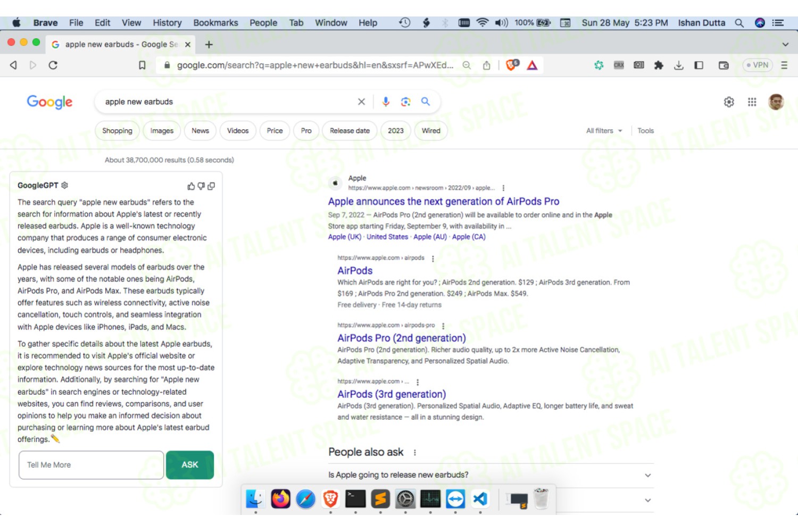Give GoogleGPT answer a thumbs down
Image resolution: width=798 pixels, height=532 pixels.
[201, 186]
